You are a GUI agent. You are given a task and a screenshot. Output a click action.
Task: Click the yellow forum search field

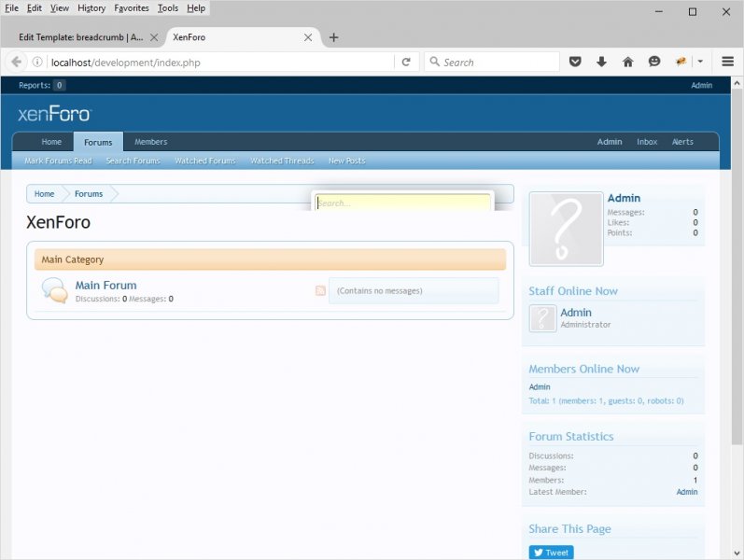[403, 203]
